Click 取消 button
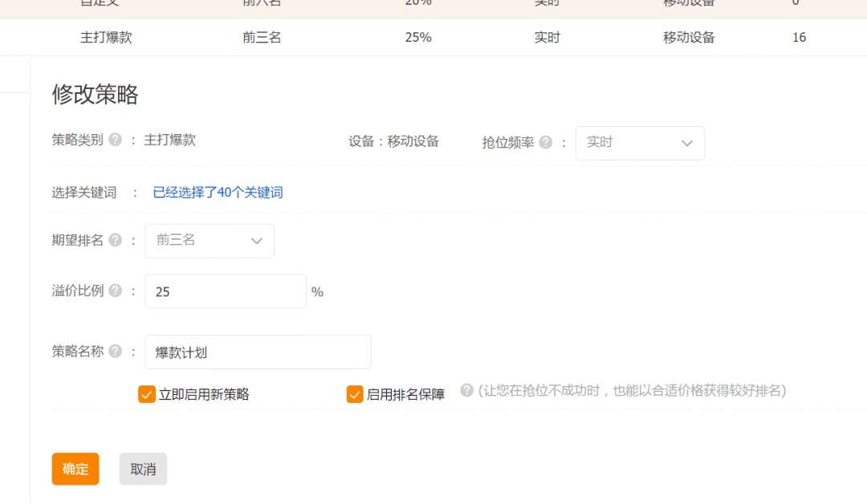 tap(143, 469)
